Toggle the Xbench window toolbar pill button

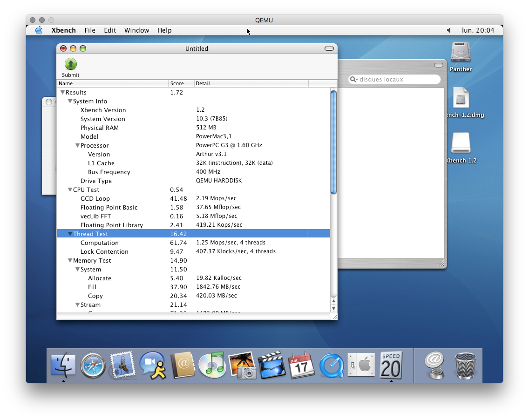point(329,48)
